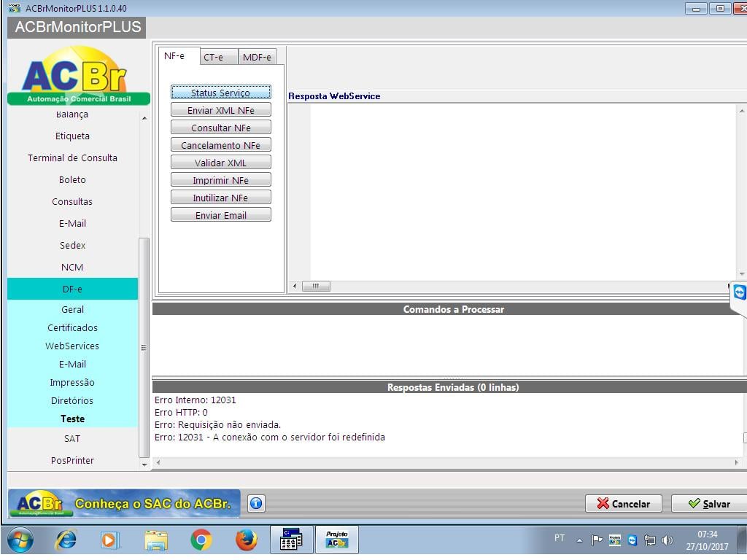Open Teste under DF-e
747x560 pixels.
tap(72, 419)
